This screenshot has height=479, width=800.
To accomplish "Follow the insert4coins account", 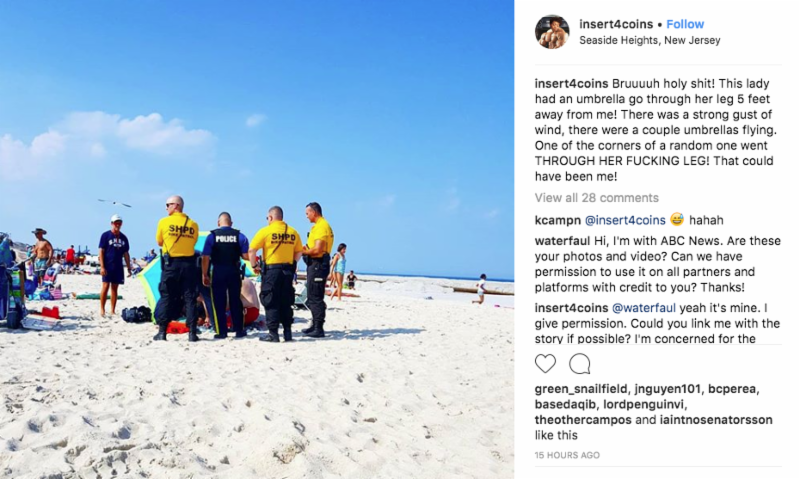I will click(x=685, y=24).
